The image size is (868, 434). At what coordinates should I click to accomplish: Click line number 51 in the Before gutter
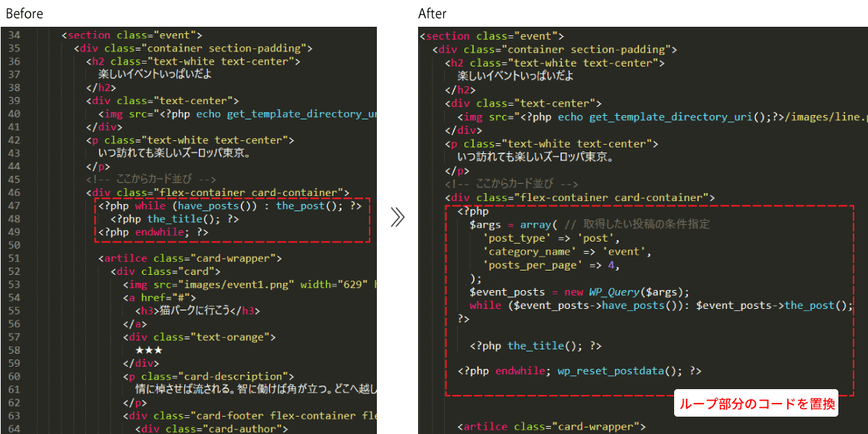13,258
